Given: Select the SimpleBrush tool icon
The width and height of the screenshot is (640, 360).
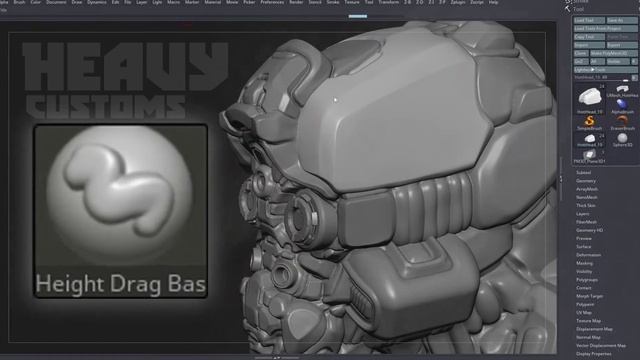Looking at the screenshot, I should click(x=589, y=121).
